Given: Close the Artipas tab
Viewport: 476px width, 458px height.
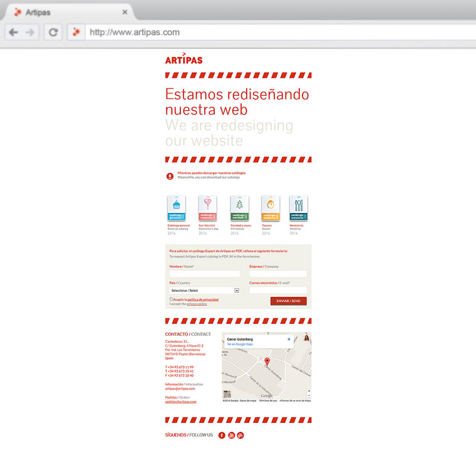Looking at the screenshot, I should [x=125, y=12].
